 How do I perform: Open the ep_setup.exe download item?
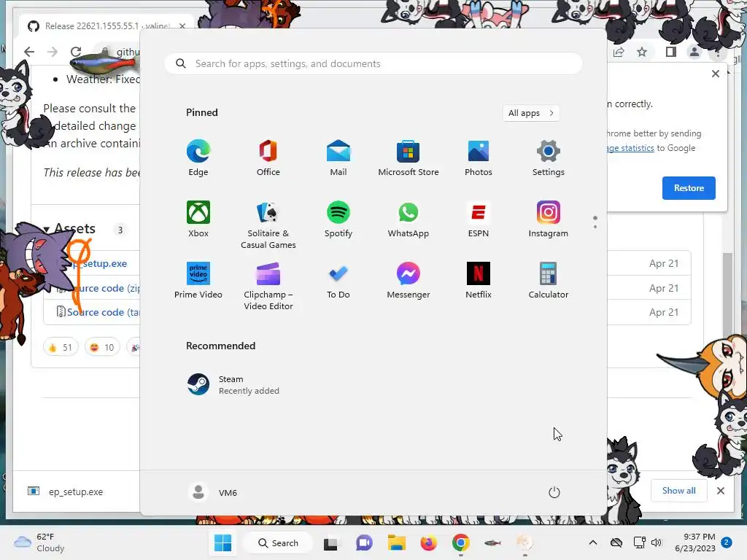66,491
